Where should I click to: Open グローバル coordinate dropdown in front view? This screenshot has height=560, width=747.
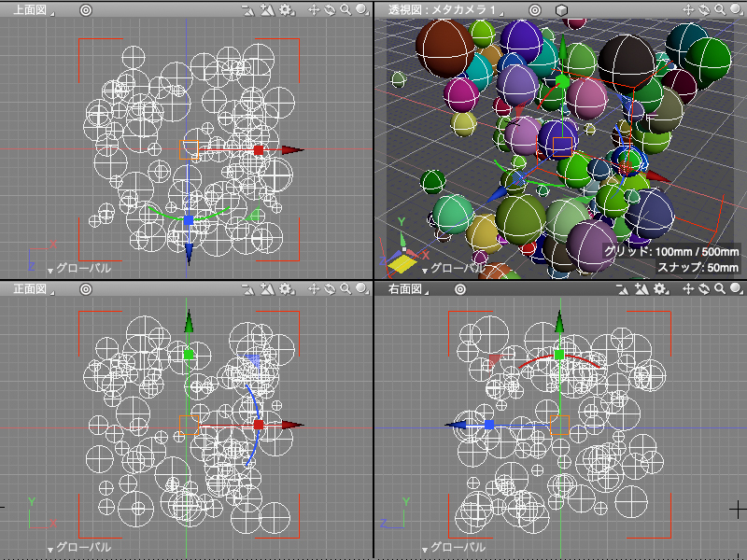pos(79,547)
